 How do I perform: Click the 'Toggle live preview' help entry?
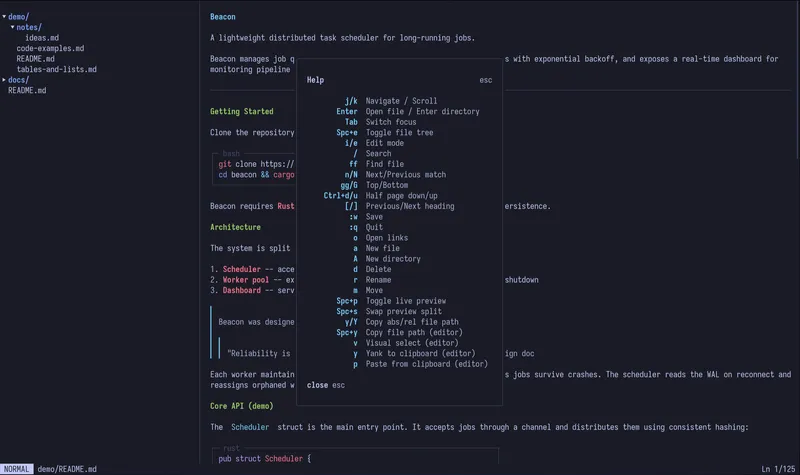tap(405, 301)
